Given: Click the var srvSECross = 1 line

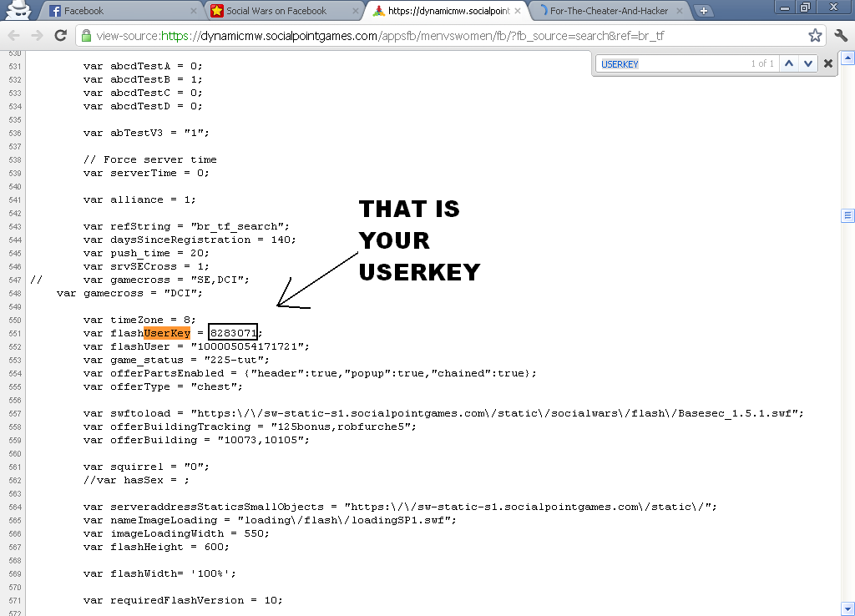Looking at the screenshot, I should (146, 266).
